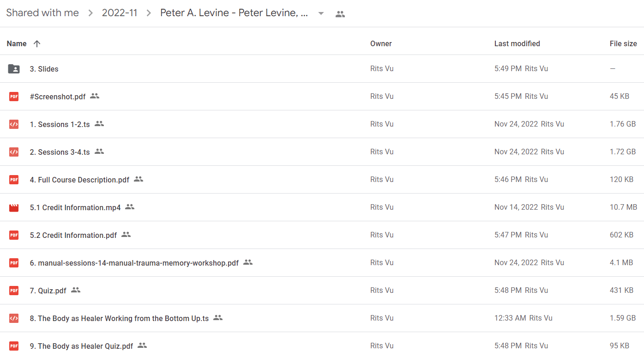
Task: Sort by the Last modified column header
Action: [x=517, y=43]
